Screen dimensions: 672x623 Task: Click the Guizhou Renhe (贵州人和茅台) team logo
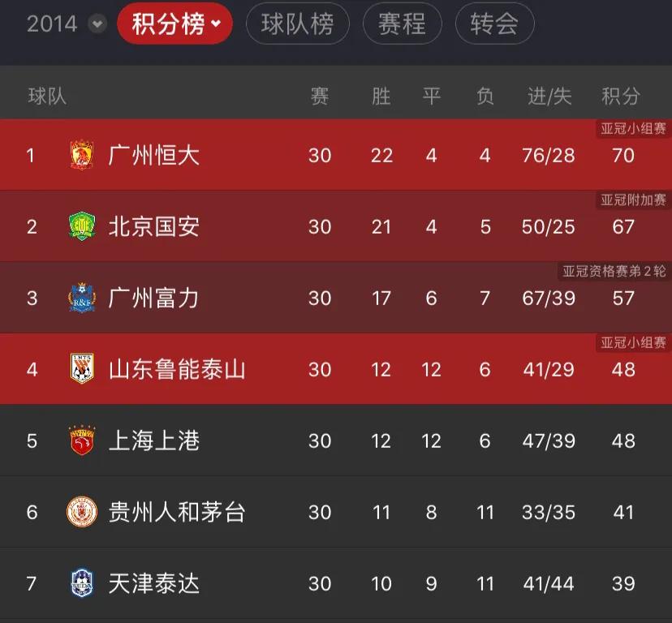(82, 512)
